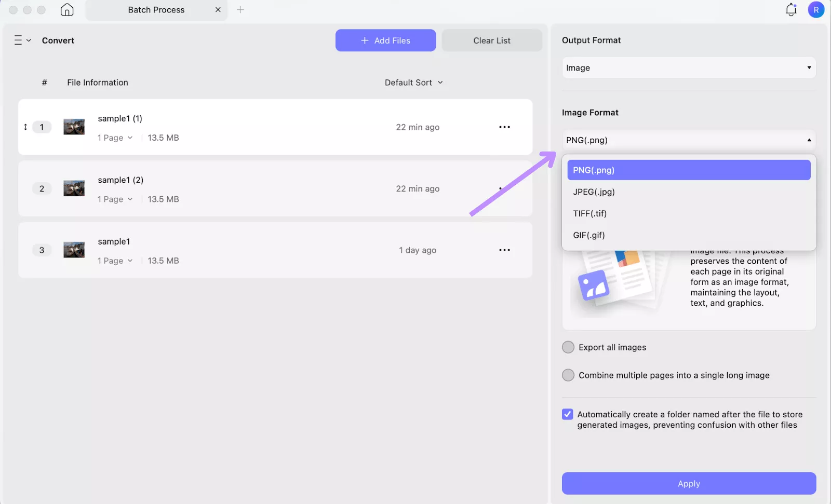Click the sample1 file thumbnail

(74, 250)
